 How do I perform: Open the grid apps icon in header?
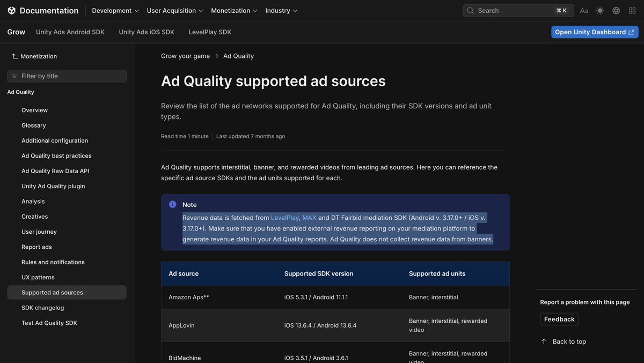pyautogui.click(x=632, y=11)
